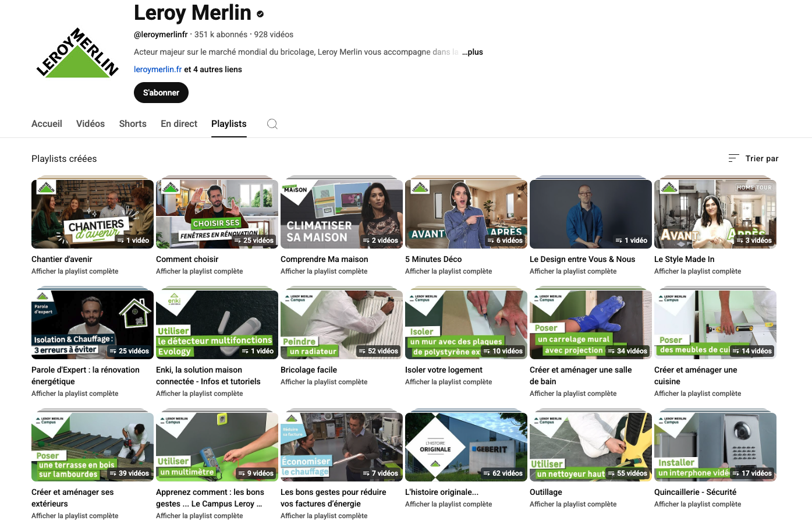Image resolution: width=812 pixels, height=524 pixels.
Task: Open the En direct tab
Action: (179, 123)
